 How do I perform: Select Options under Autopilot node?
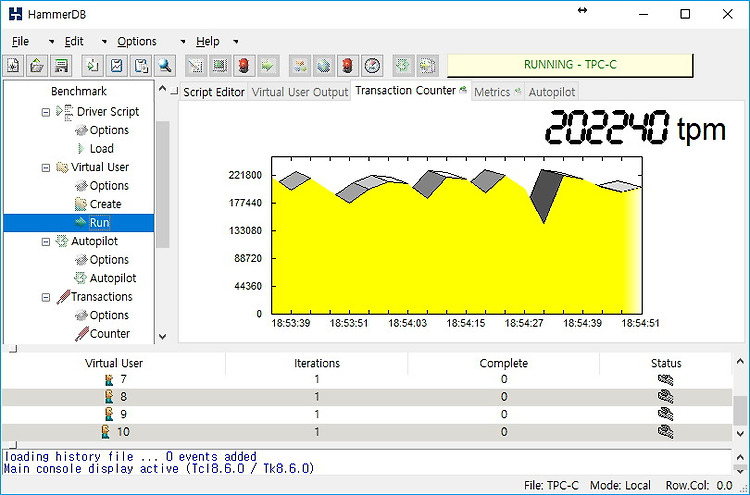pos(109,260)
